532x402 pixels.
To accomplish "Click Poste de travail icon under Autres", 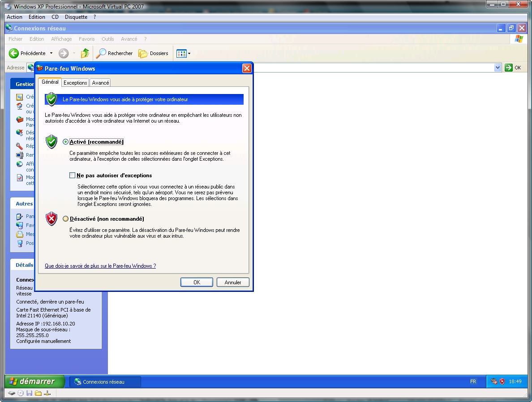I will (x=20, y=243).
